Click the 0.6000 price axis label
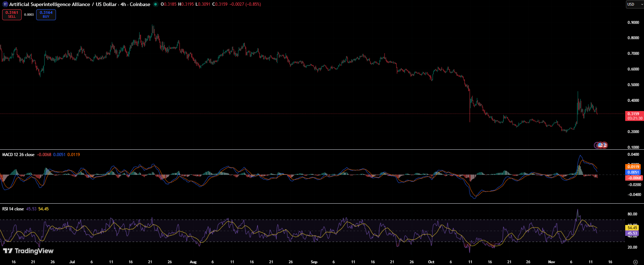The width and height of the screenshot is (644, 265). point(633,69)
